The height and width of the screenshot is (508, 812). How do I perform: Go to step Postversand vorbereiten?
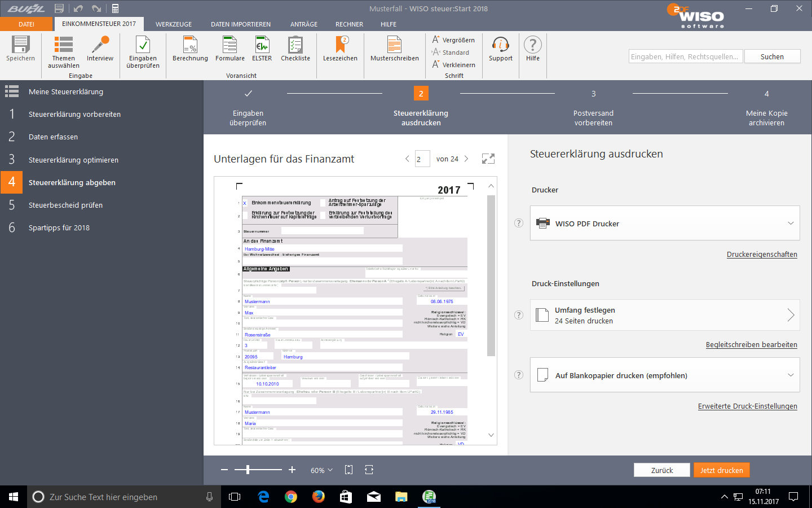[593, 107]
